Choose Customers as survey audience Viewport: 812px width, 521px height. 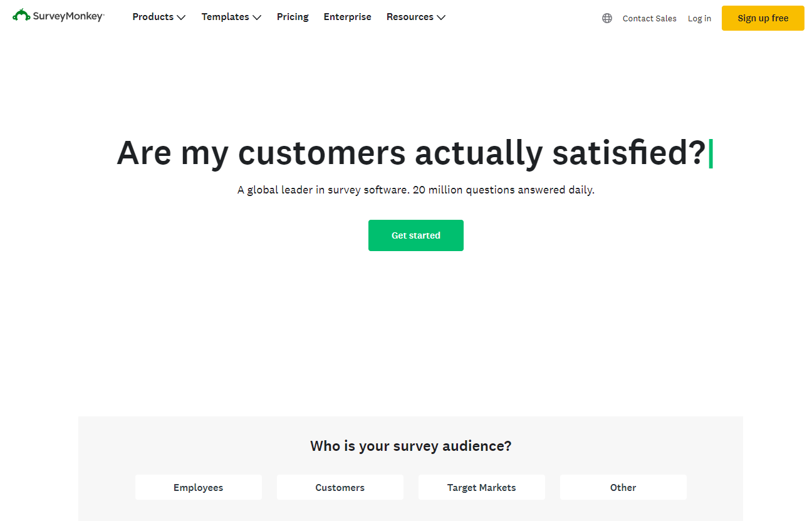pos(340,487)
